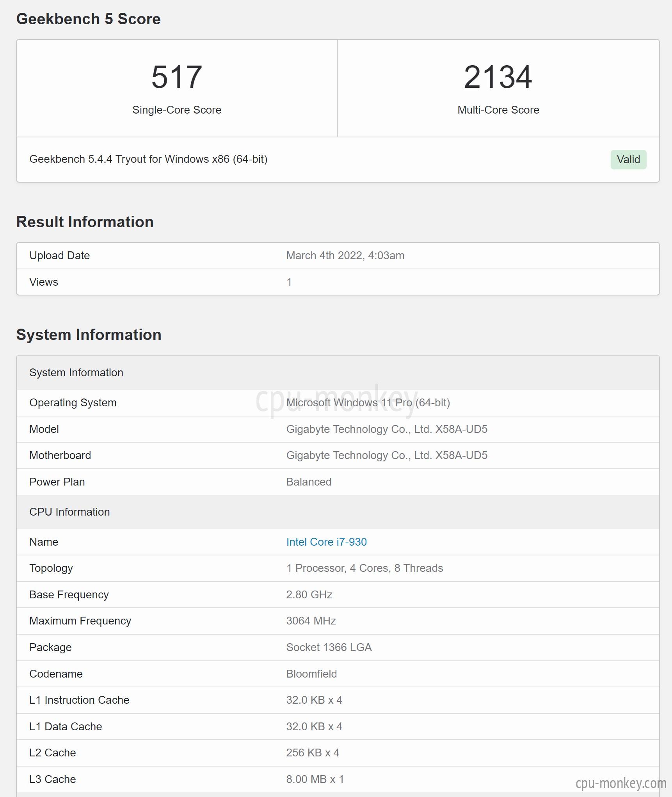Viewport: 672px width, 797px height.
Task: Click the Views row label
Action: [x=44, y=282]
